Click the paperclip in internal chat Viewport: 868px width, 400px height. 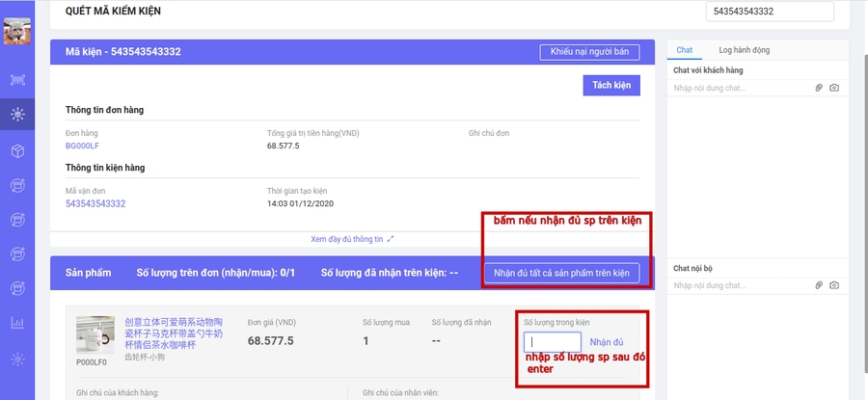click(x=819, y=285)
